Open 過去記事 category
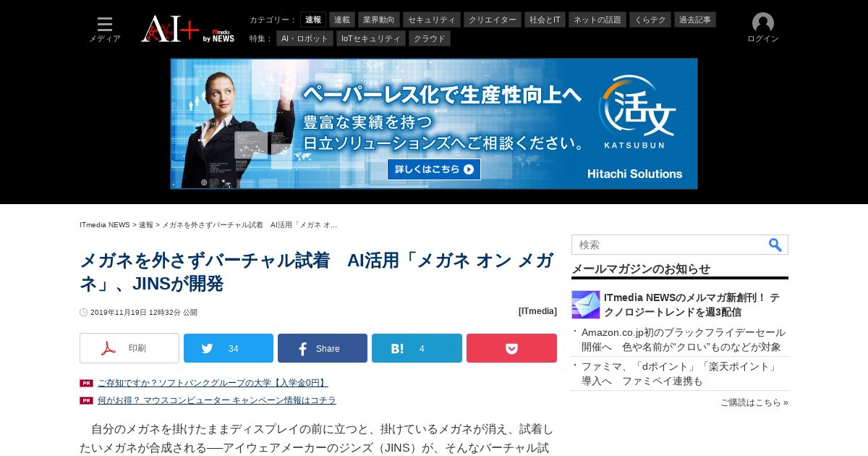Image resolution: width=868 pixels, height=456 pixels. (x=695, y=20)
